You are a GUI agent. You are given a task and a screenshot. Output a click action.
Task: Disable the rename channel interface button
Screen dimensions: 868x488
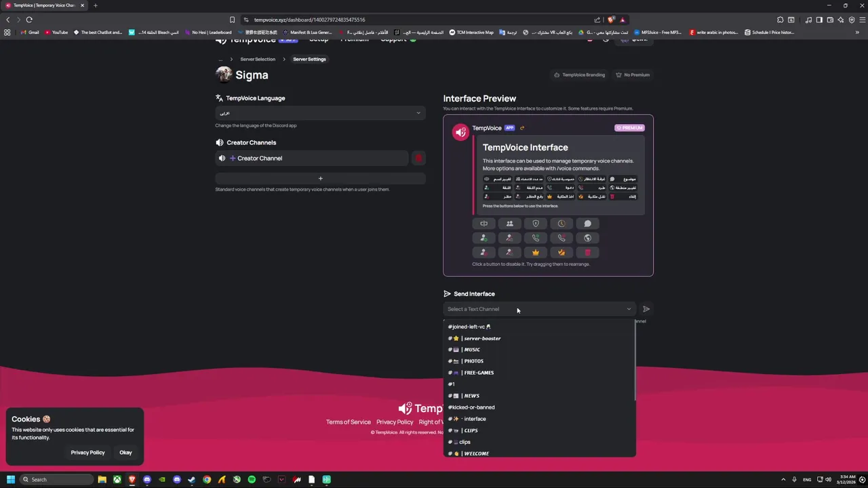[484, 224]
